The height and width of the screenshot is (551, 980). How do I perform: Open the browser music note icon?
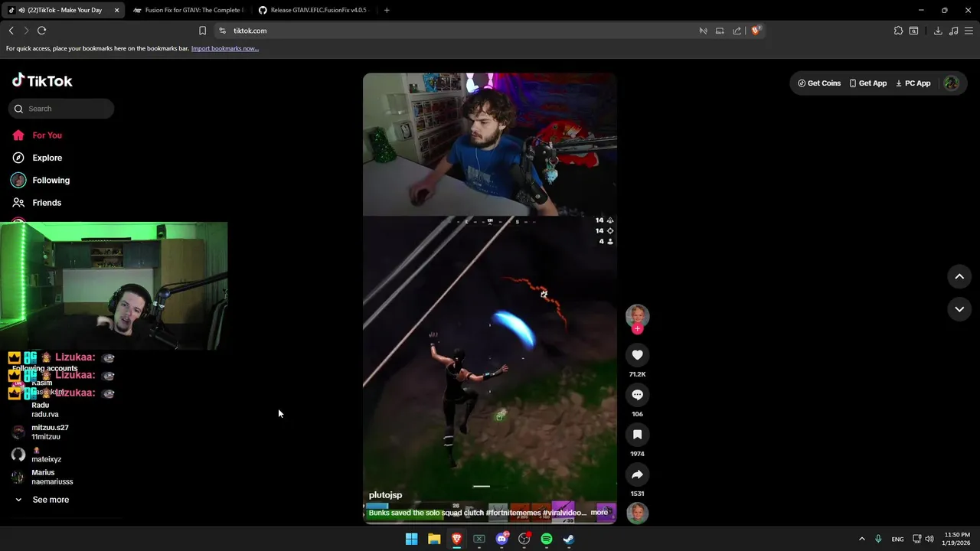coord(953,31)
